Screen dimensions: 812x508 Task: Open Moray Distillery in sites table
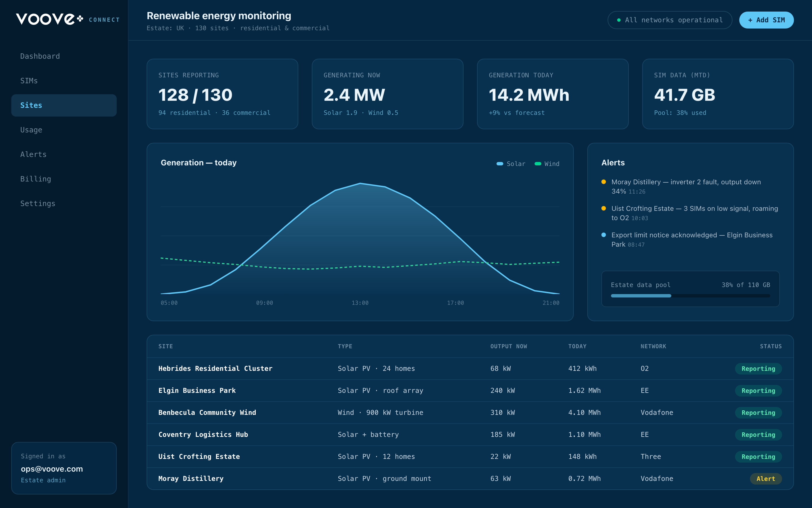click(x=470, y=479)
